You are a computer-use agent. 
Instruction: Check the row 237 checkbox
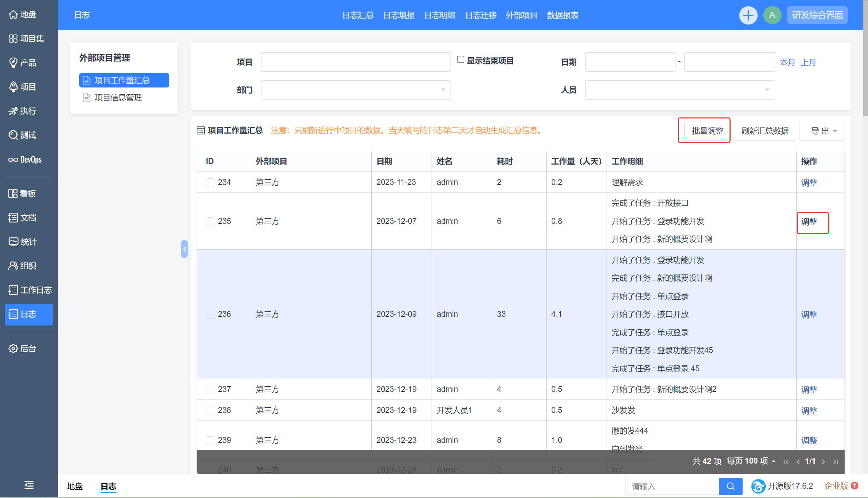point(210,390)
